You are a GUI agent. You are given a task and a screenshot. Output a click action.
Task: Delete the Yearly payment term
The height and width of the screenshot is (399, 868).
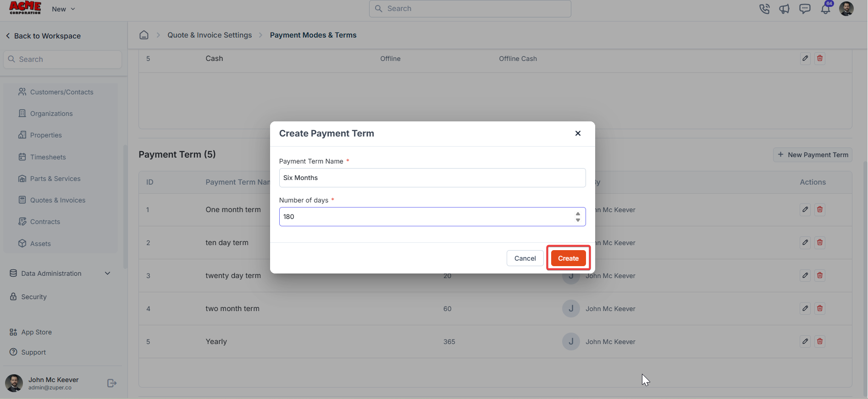coord(820,341)
